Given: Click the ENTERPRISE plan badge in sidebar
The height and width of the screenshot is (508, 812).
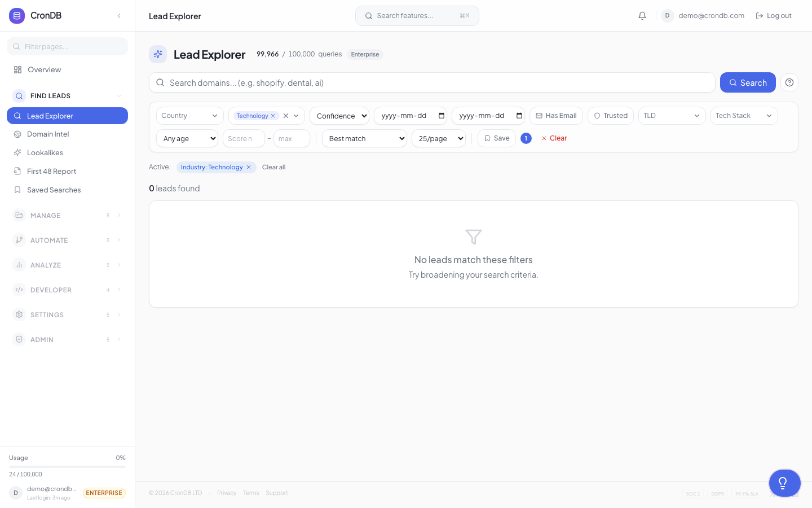Looking at the screenshot, I should pyautogui.click(x=104, y=493).
